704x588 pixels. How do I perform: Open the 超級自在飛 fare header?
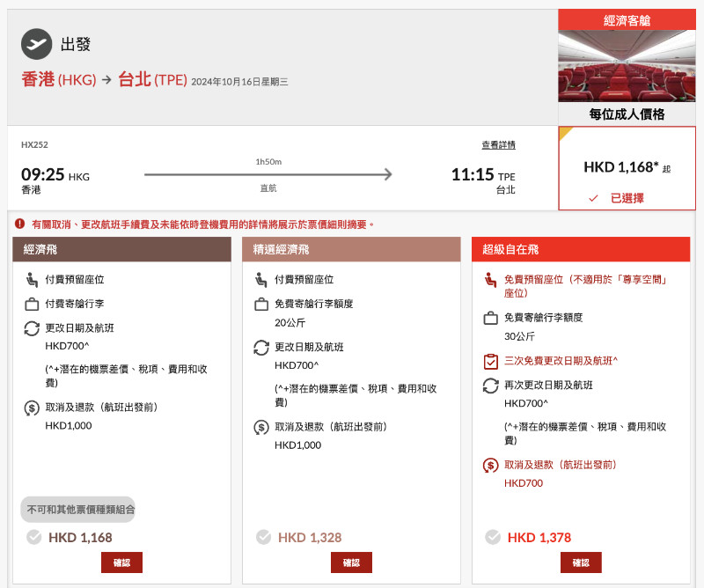(581, 249)
